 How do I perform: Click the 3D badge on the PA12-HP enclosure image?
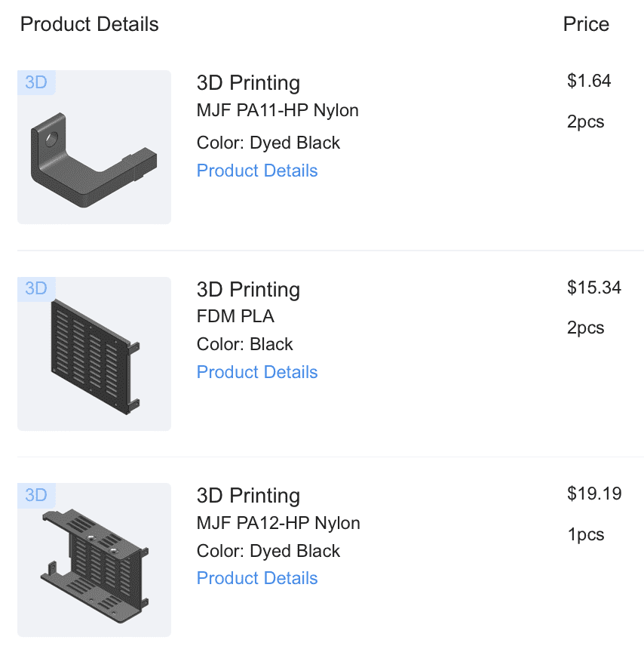point(36,495)
